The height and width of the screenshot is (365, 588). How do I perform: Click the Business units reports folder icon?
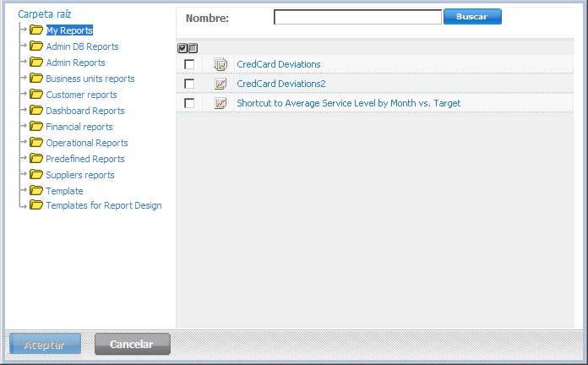[x=36, y=78]
